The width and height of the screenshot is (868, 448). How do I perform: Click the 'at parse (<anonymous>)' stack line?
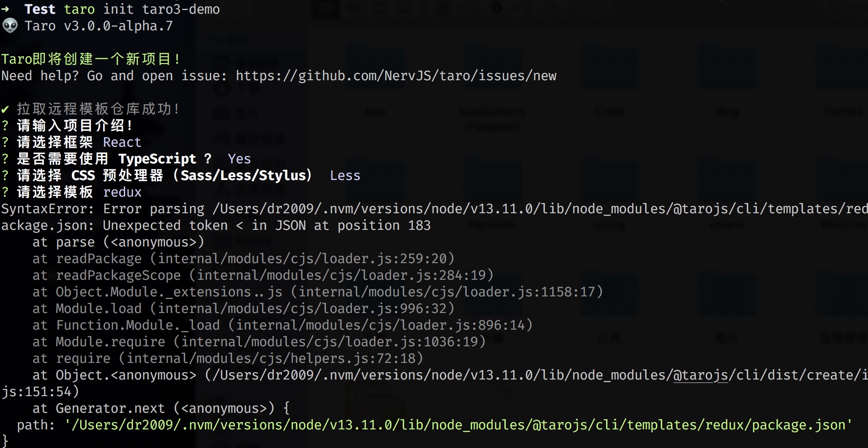click(x=119, y=242)
